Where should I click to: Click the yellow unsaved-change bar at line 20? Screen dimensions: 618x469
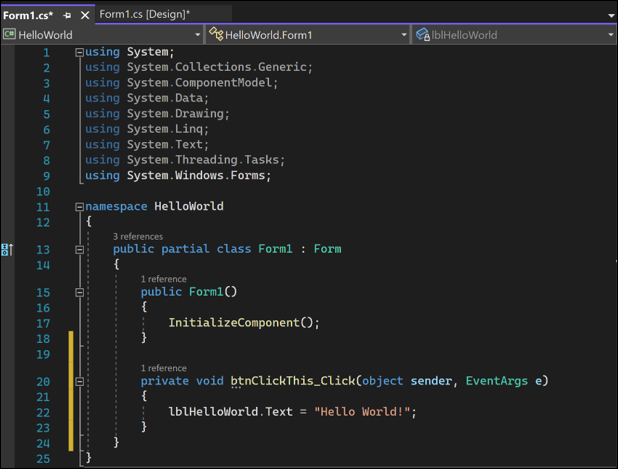point(71,381)
